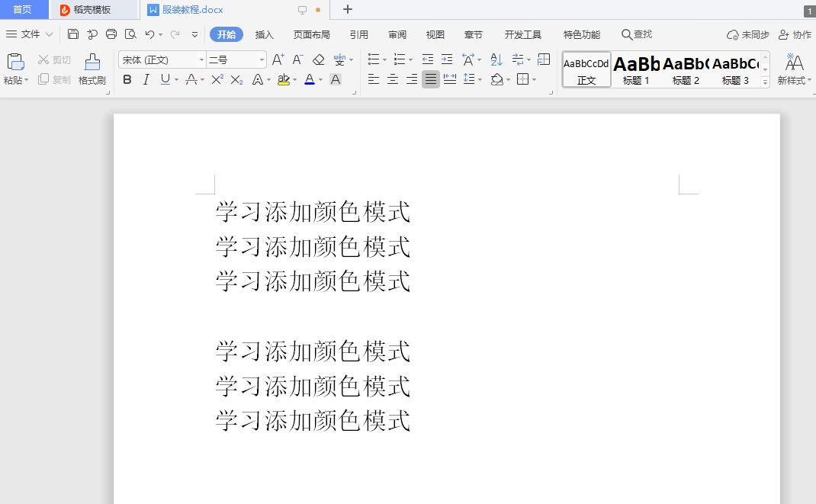Click 查找 to open find

(x=637, y=34)
